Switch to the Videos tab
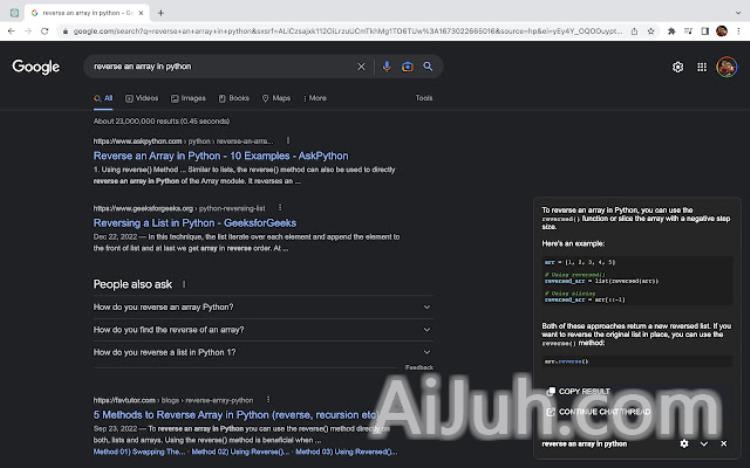 [142, 98]
